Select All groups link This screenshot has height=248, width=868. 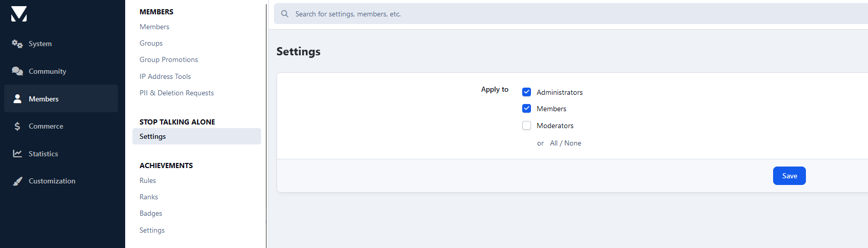pyautogui.click(x=554, y=143)
